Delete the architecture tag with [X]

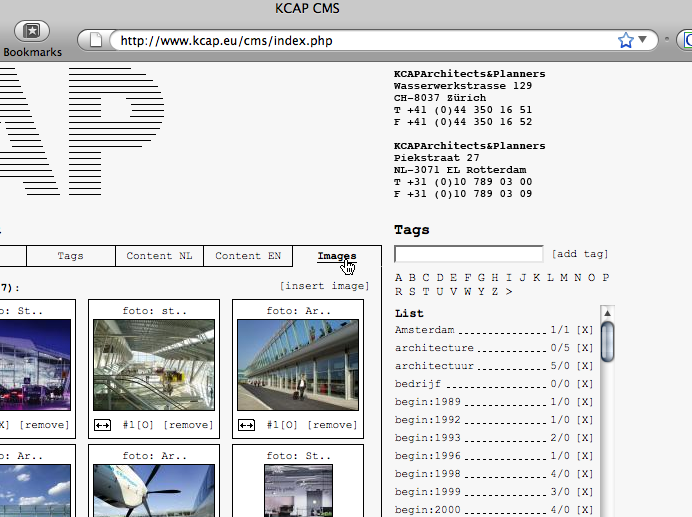(x=585, y=348)
